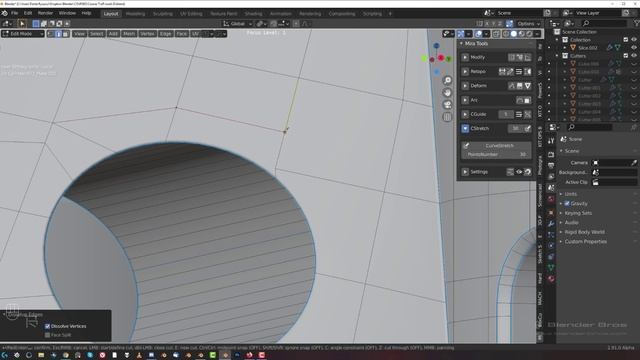Expand the Modify section in Mira Tools
Viewport: 640px width, 360px height.
[465, 57]
